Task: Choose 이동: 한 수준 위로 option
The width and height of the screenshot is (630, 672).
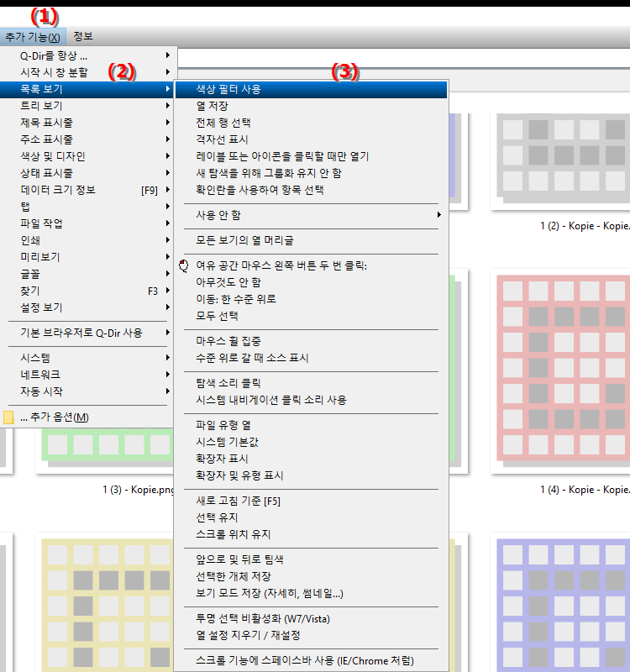Action: click(x=311, y=299)
